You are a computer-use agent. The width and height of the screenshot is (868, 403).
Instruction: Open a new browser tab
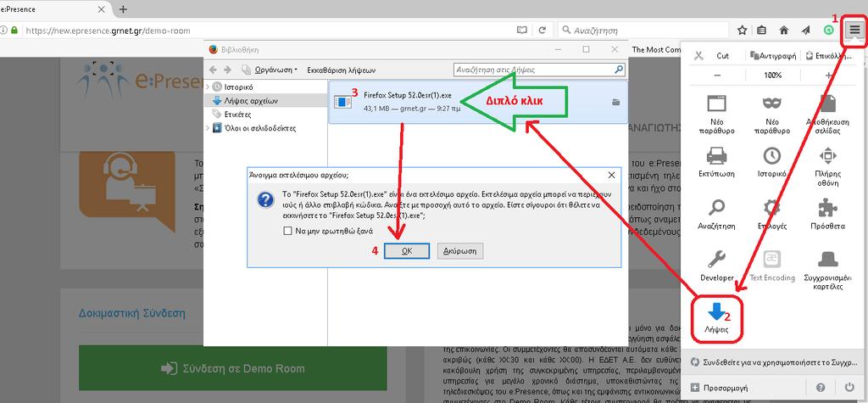pyautogui.click(x=123, y=9)
